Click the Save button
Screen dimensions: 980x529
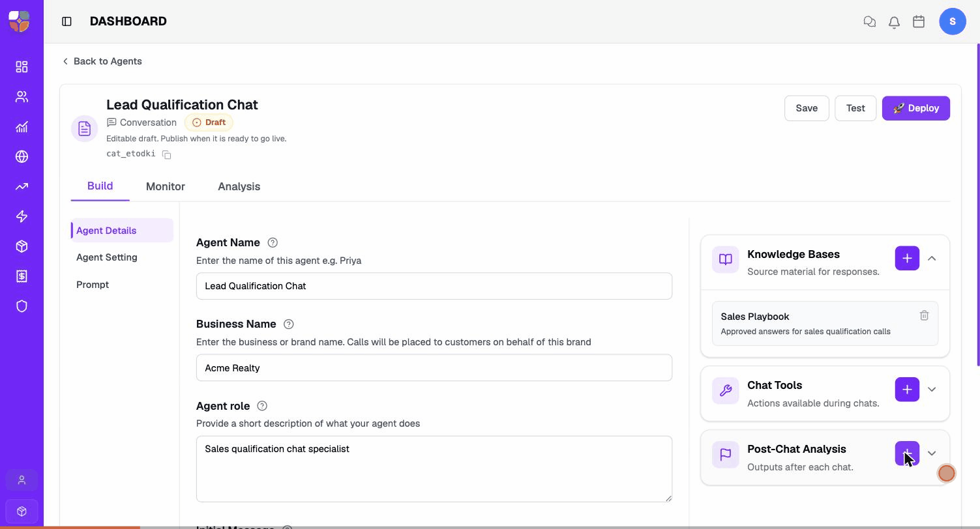(807, 108)
